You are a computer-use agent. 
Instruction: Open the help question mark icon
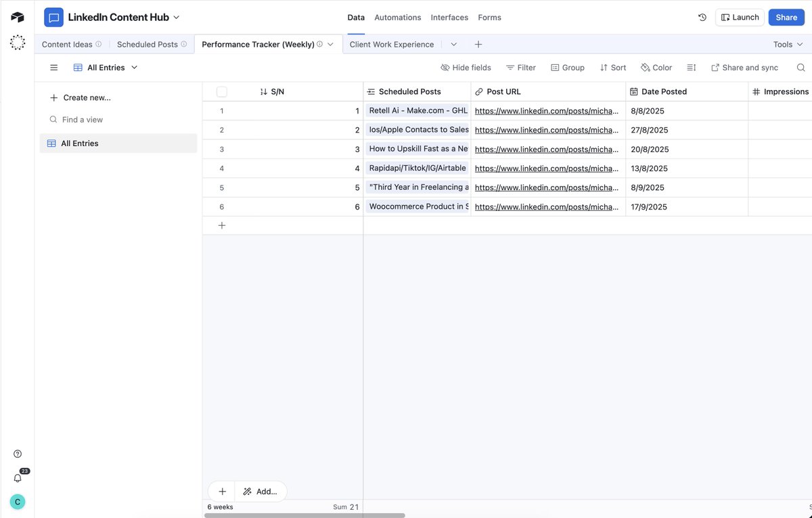point(18,454)
